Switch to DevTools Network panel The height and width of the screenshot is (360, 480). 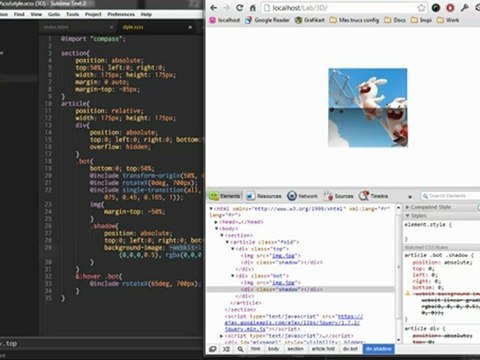(302, 196)
